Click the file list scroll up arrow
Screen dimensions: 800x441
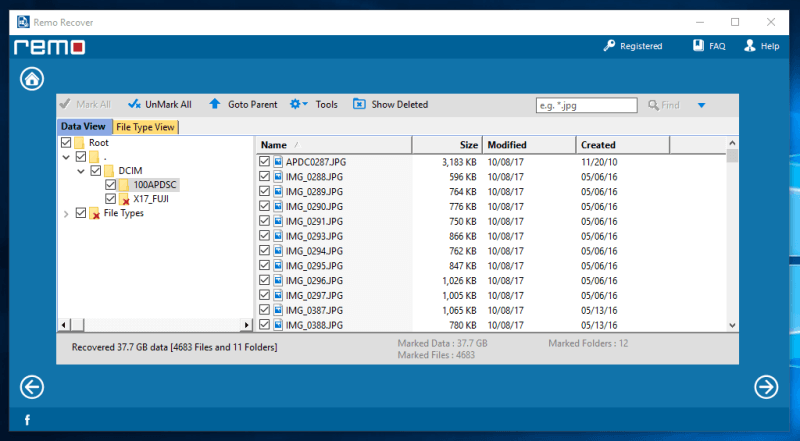pos(732,143)
